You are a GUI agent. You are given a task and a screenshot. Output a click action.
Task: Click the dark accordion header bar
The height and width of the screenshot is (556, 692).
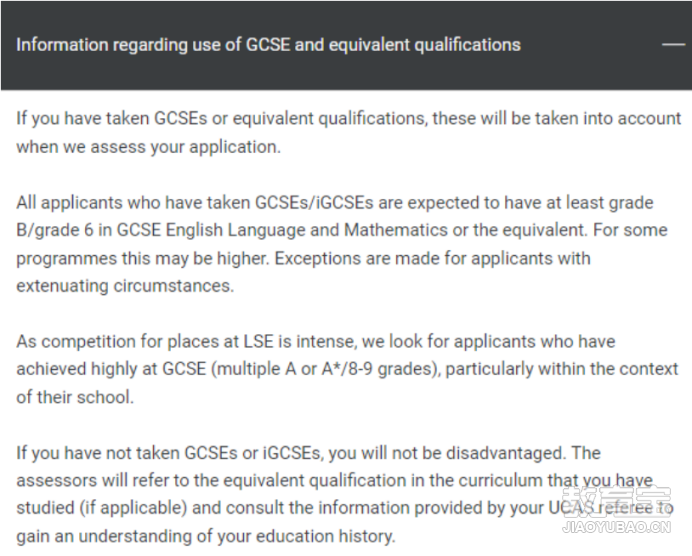point(346,45)
